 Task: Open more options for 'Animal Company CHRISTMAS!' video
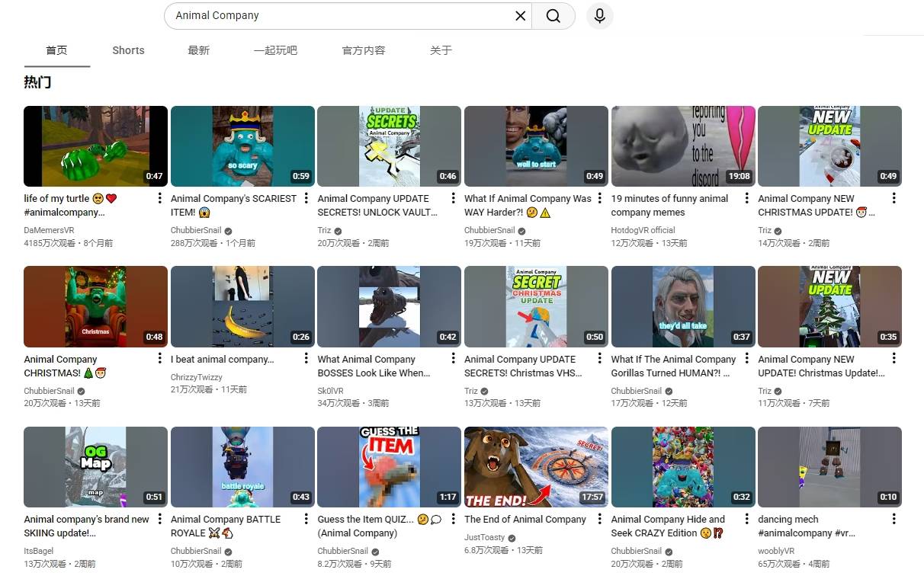click(x=159, y=359)
